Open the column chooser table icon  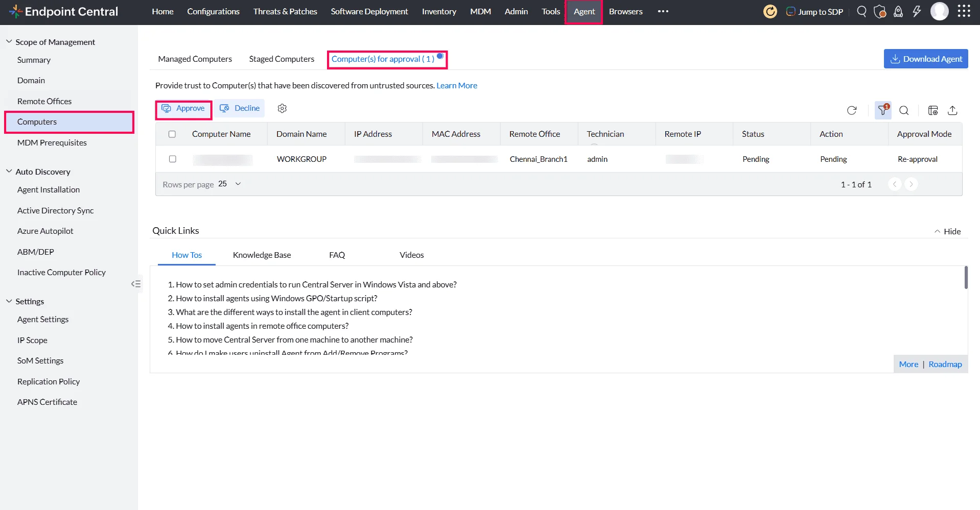[933, 110]
